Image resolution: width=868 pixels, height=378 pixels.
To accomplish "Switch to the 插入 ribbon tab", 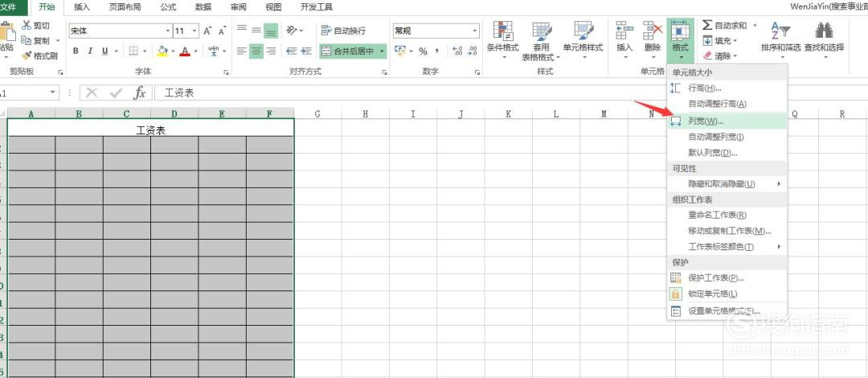I will point(82,7).
